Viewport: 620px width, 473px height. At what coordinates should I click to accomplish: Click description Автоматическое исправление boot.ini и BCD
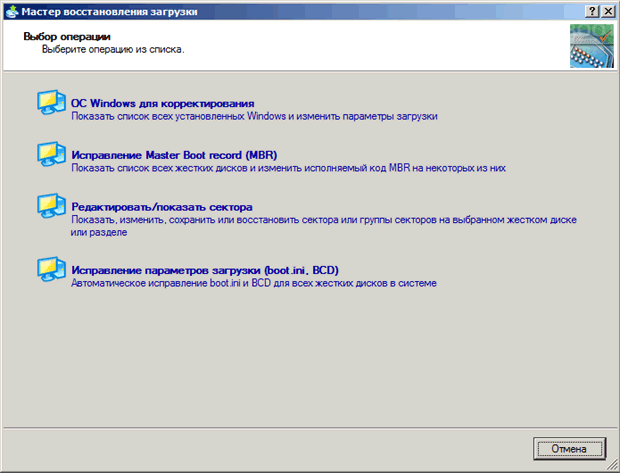[x=254, y=283]
